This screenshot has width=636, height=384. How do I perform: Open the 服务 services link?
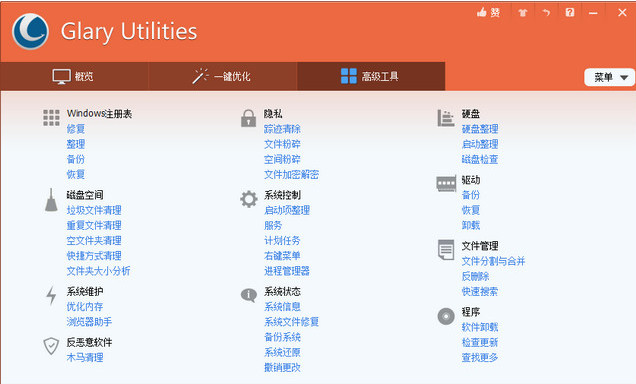pyautogui.click(x=273, y=225)
